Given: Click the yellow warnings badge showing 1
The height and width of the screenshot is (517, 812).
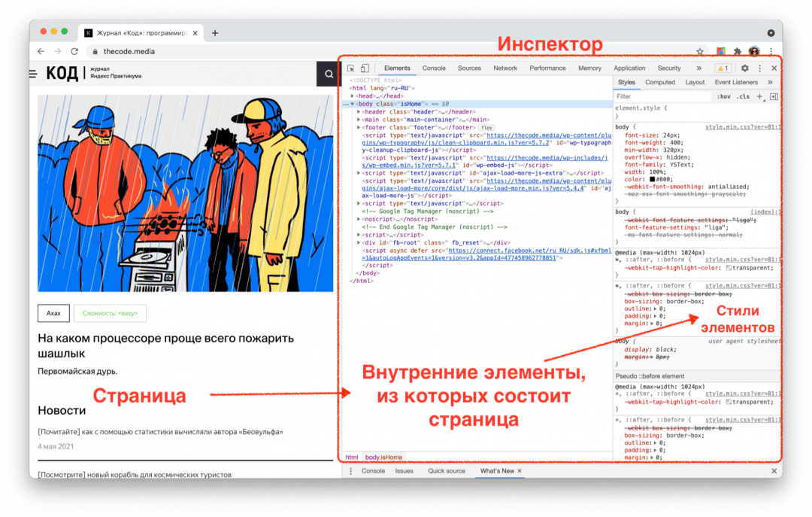Looking at the screenshot, I should 723,68.
